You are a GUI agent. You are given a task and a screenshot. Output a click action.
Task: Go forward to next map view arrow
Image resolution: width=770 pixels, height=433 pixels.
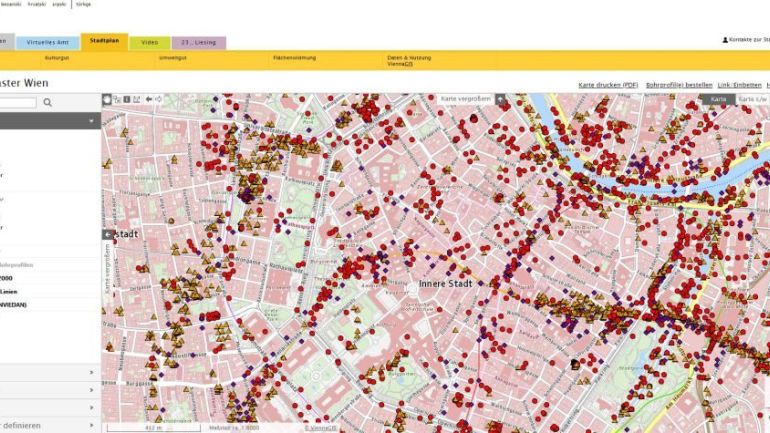pyautogui.click(x=159, y=99)
